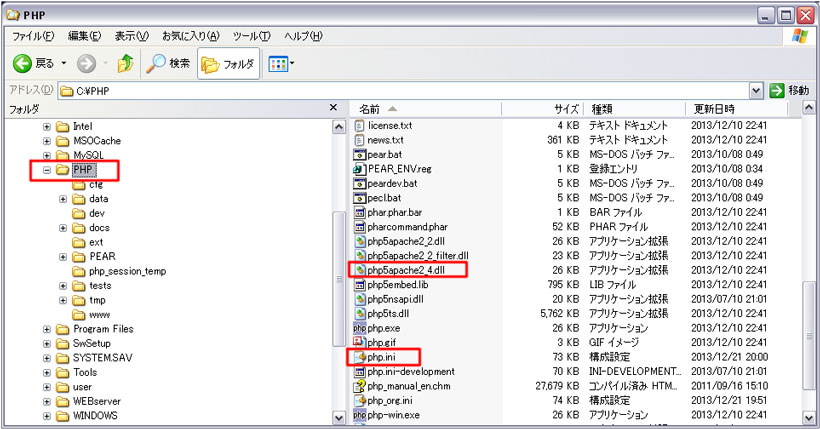Click the Forward arrow icon
Image resolution: width=820 pixels, height=429 pixels.
click(x=86, y=64)
